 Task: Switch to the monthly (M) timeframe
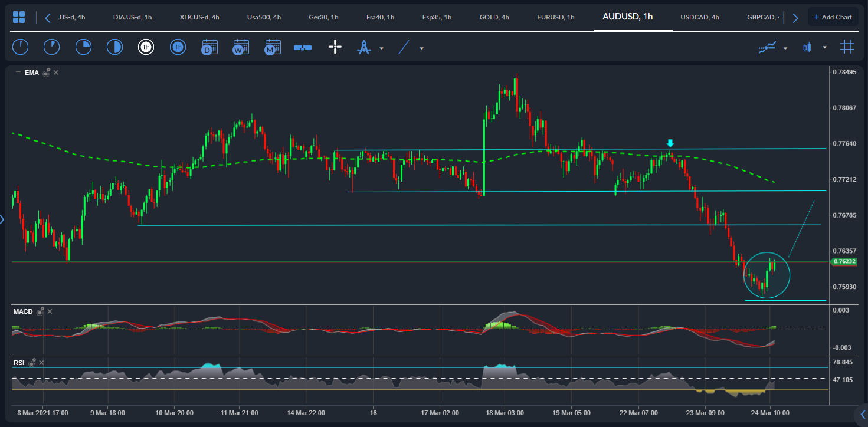click(x=272, y=47)
